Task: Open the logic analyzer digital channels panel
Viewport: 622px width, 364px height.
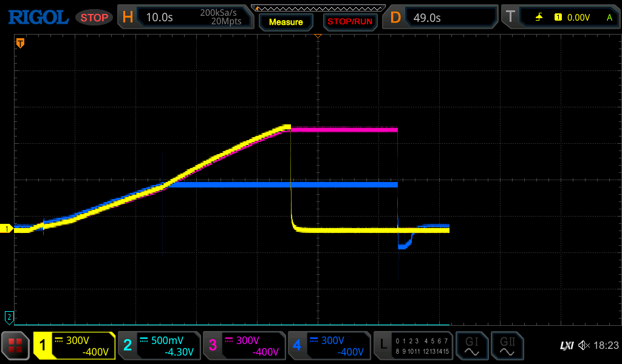Action: click(413, 346)
